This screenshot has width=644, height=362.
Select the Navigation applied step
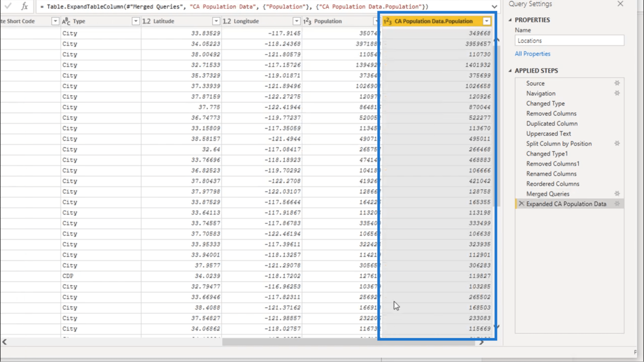coord(540,93)
